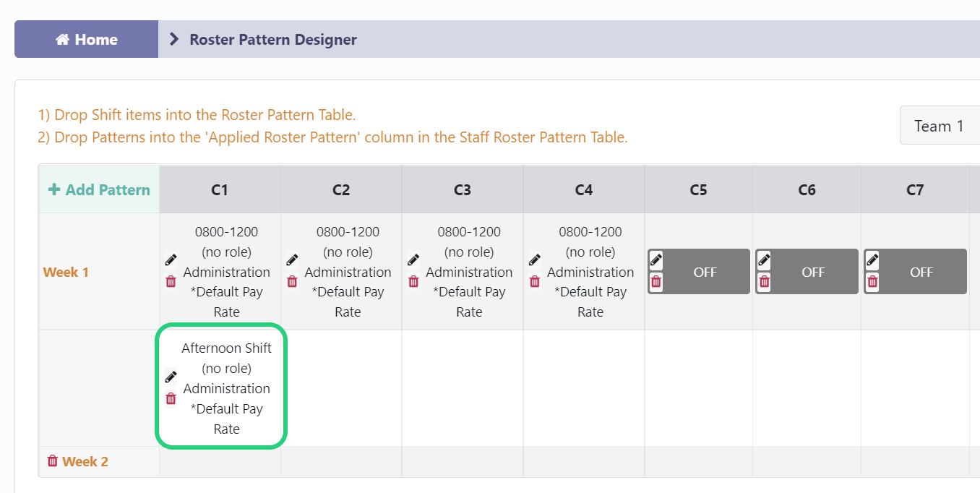Click the C3 column header
Image resolution: width=980 pixels, height=493 pixels.
point(463,189)
